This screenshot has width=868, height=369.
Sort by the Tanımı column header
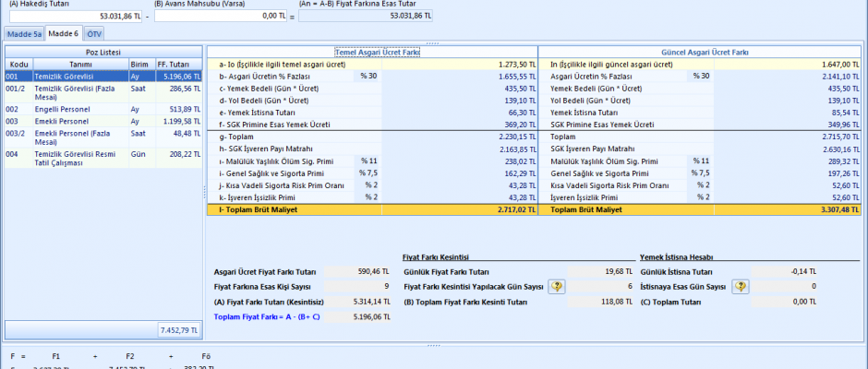(x=80, y=65)
